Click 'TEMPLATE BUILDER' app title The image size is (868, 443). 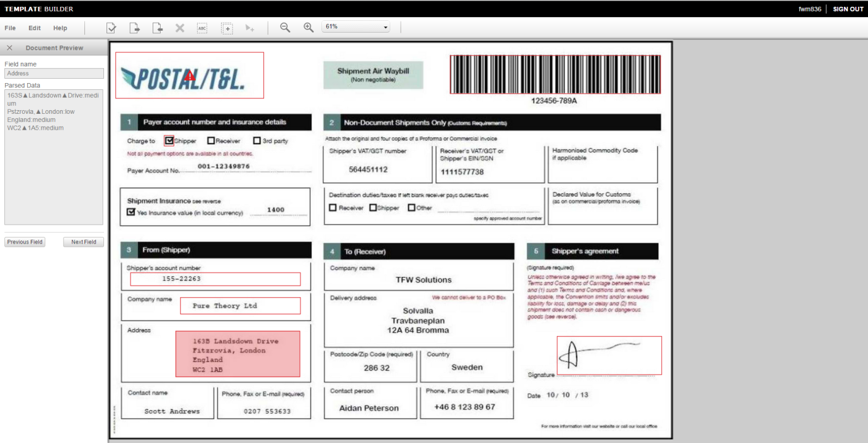39,9
